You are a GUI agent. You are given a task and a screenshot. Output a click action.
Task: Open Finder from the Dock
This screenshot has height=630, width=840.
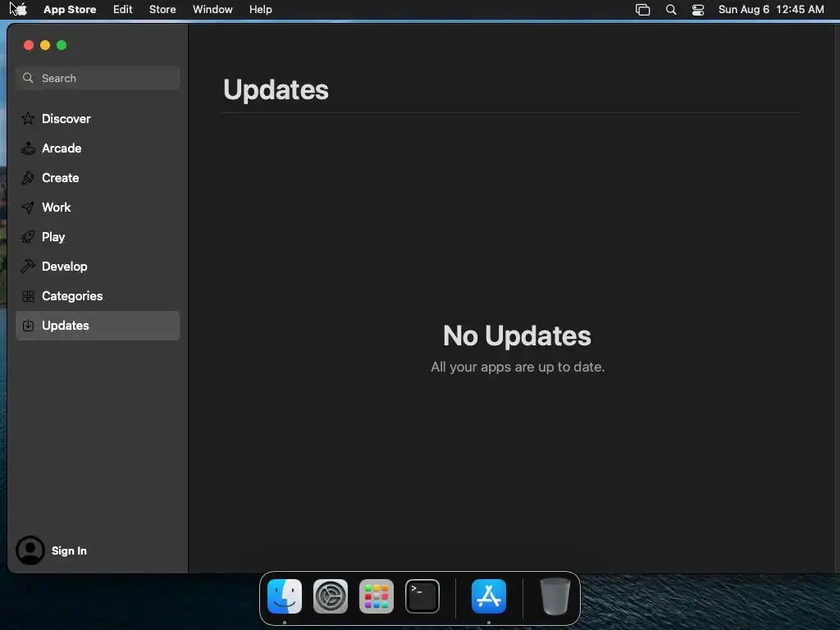(x=285, y=596)
